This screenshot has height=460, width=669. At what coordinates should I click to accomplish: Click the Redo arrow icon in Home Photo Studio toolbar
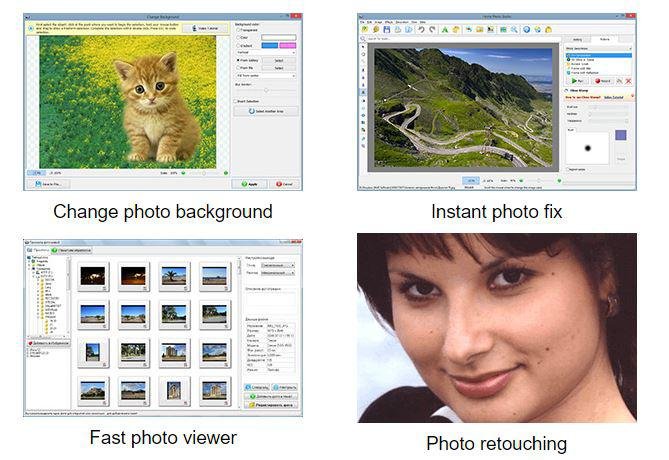(x=432, y=29)
